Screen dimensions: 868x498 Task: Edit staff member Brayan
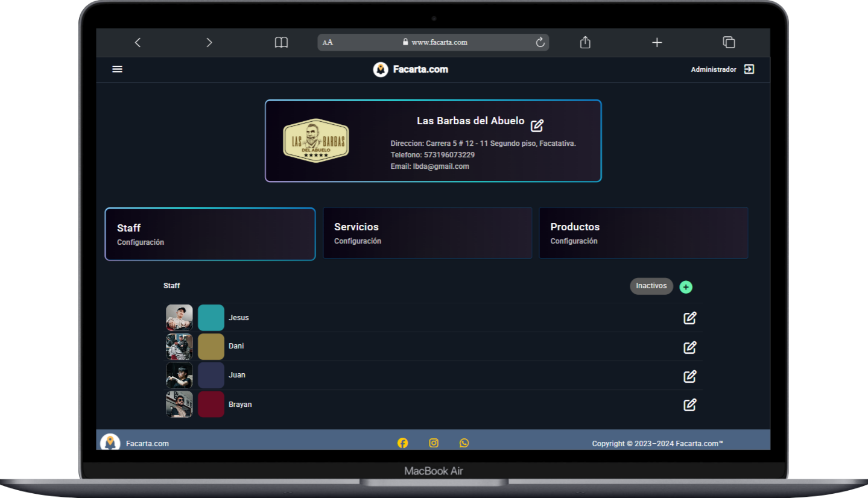point(690,405)
